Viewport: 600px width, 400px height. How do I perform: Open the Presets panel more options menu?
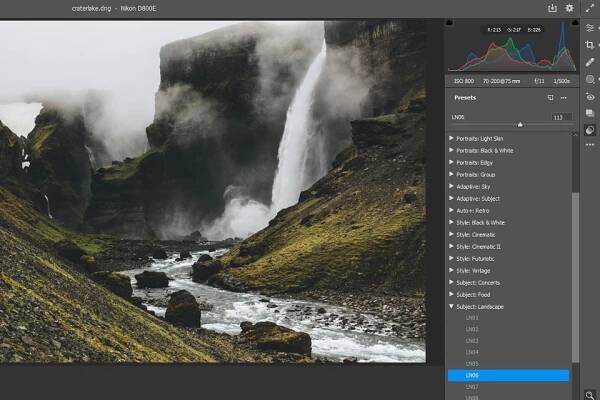pyautogui.click(x=564, y=98)
